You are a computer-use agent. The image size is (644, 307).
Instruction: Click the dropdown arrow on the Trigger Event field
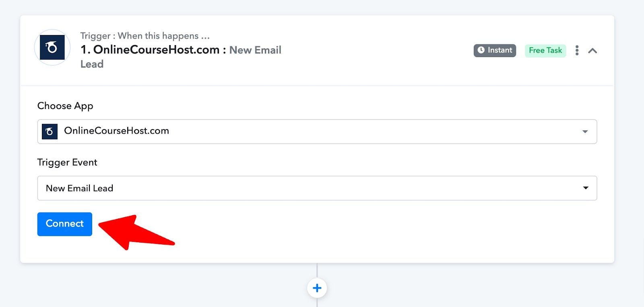[x=585, y=188]
